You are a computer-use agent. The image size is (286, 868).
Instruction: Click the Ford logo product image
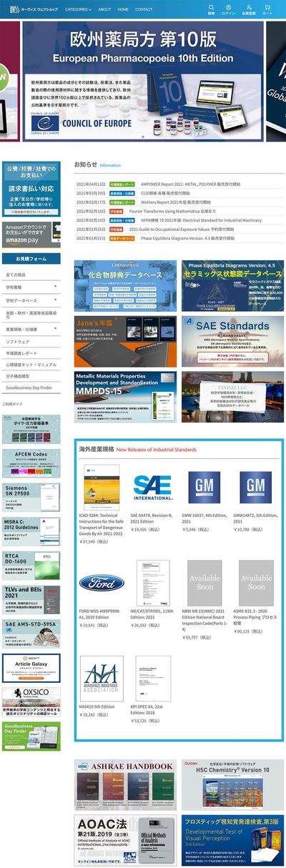(101, 583)
